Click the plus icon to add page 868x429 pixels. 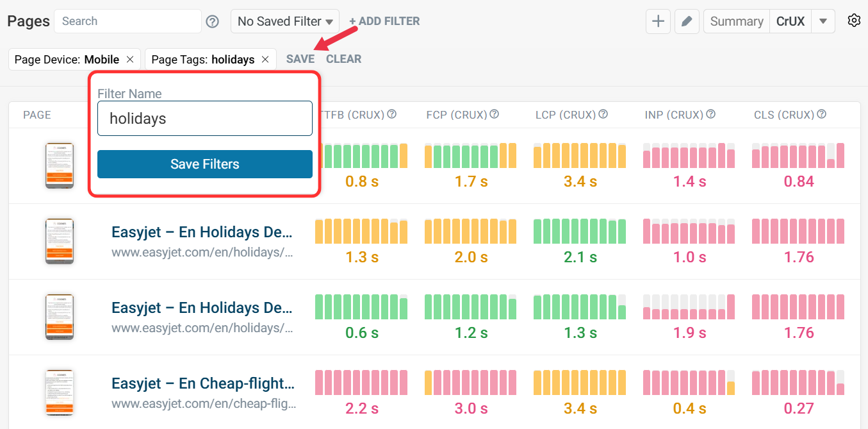click(x=658, y=21)
